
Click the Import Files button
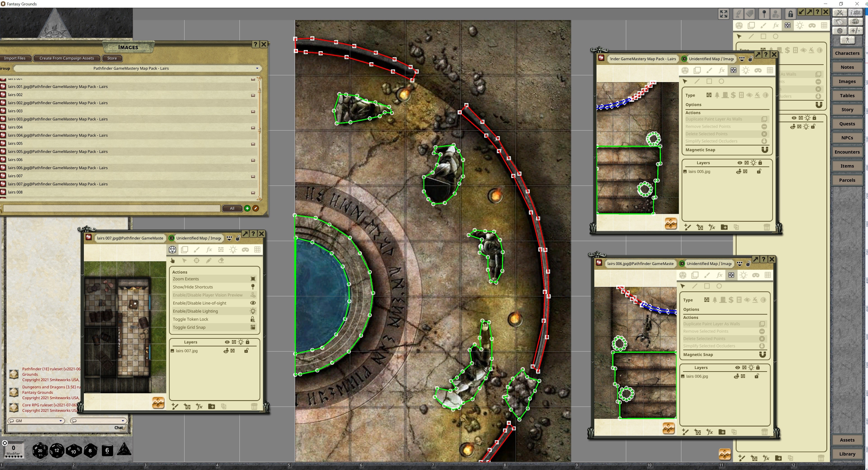(x=16, y=58)
